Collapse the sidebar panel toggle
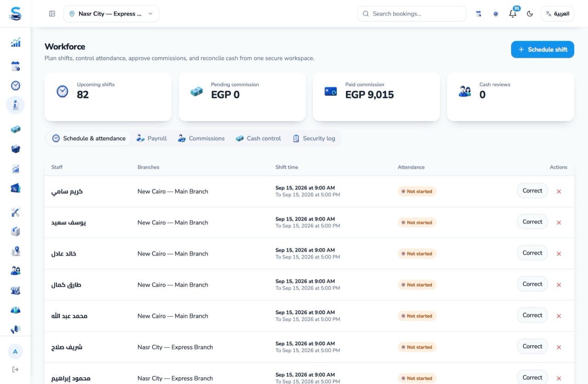Image resolution: width=588 pixels, height=384 pixels. tap(52, 14)
